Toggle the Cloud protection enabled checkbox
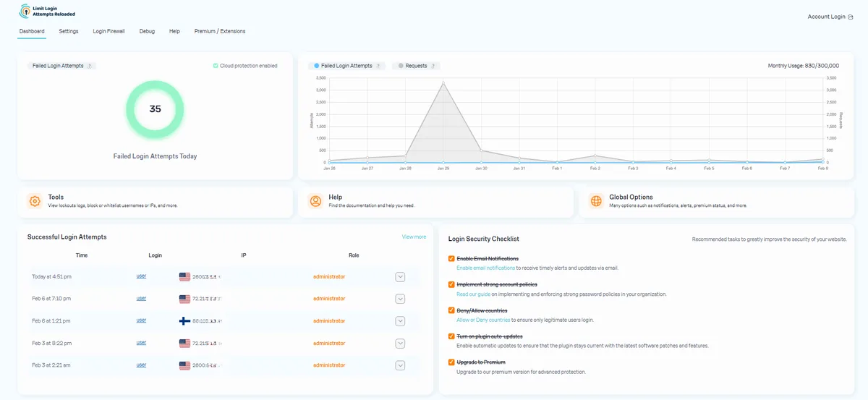Image resolution: width=868 pixels, height=400 pixels. point(216,66)
